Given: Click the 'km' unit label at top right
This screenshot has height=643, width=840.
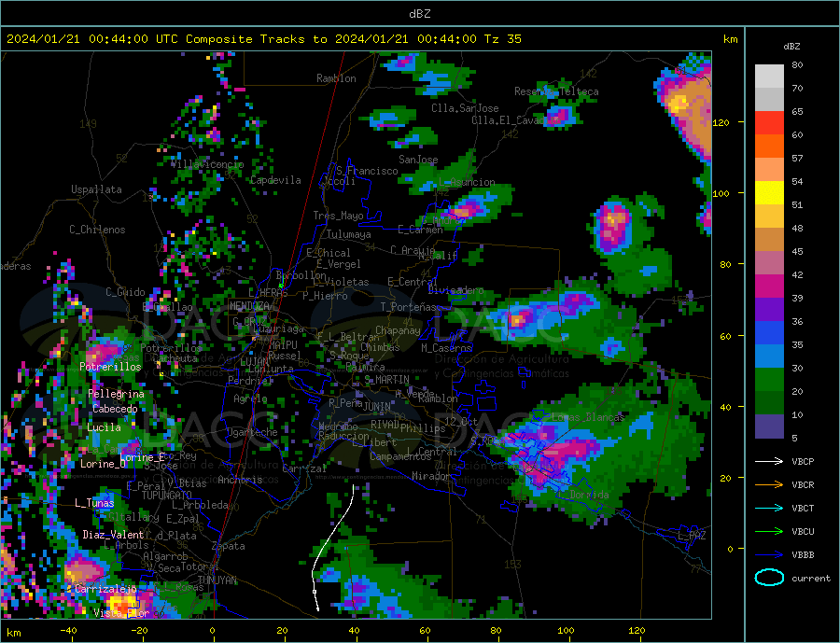Looking at the screenshot, I should (x=730, y=39).
